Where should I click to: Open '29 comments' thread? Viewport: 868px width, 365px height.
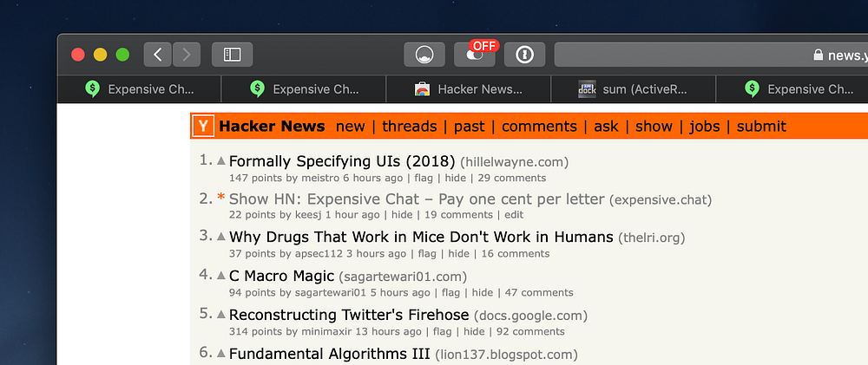[511, 178]
